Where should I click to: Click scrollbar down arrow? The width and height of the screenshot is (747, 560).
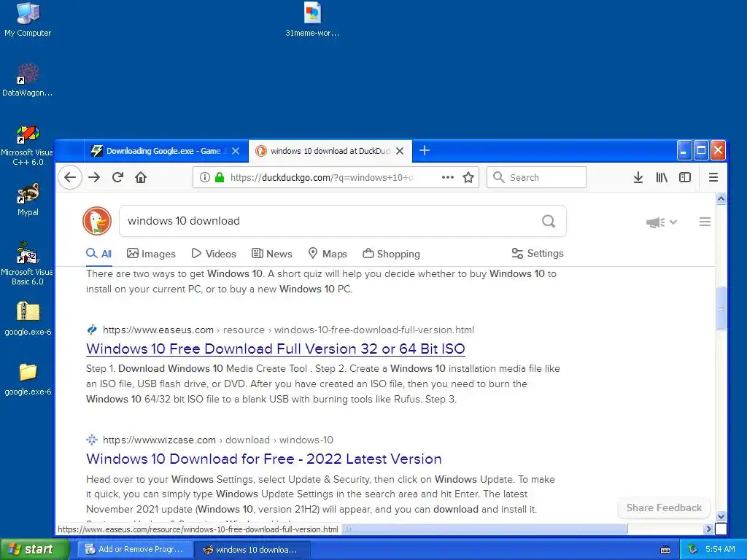click(x=721, y=516)
